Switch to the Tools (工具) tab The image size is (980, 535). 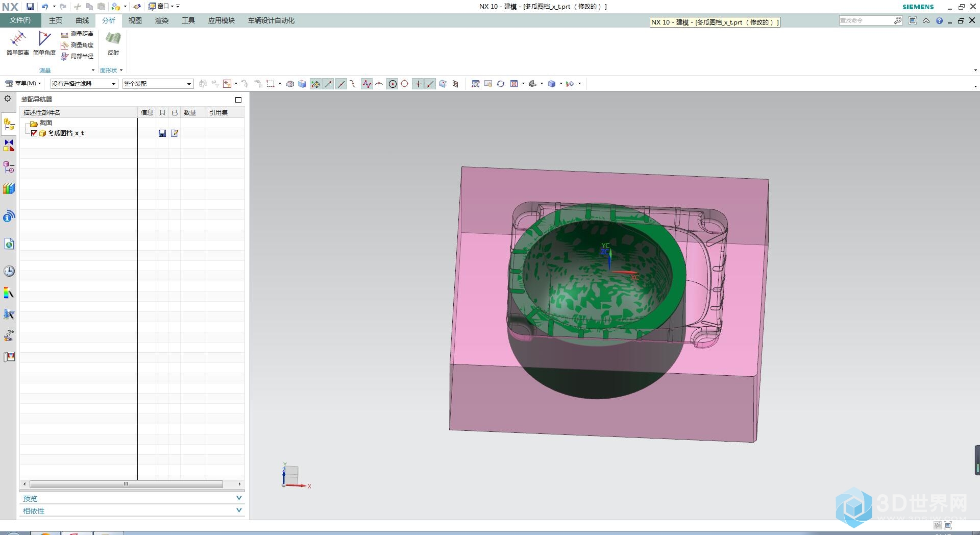[x=188, y=20]
